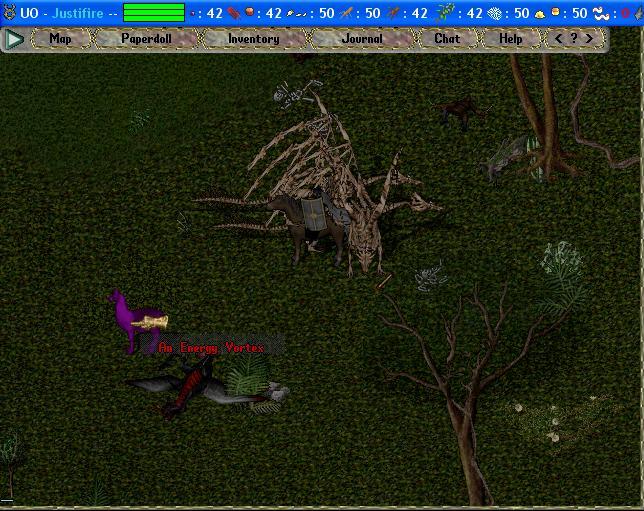Click the left arrow on the menu bar

pos(558,39)
